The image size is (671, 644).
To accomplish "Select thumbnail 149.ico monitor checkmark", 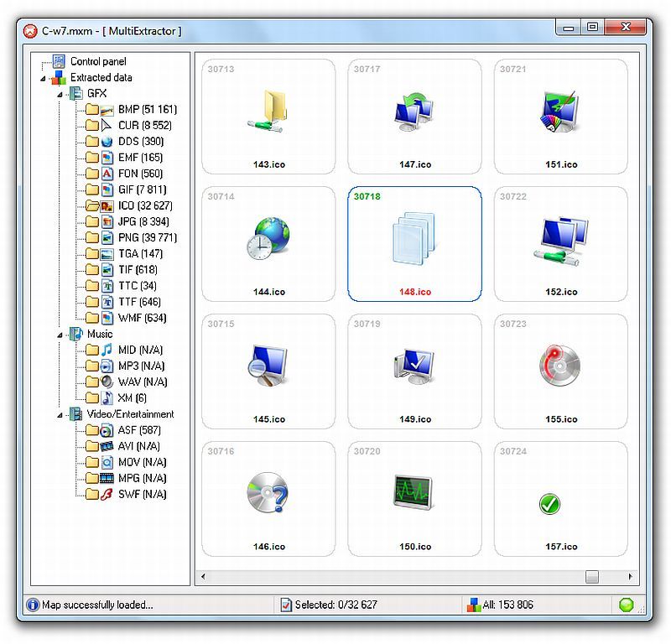I will [414, 371].
